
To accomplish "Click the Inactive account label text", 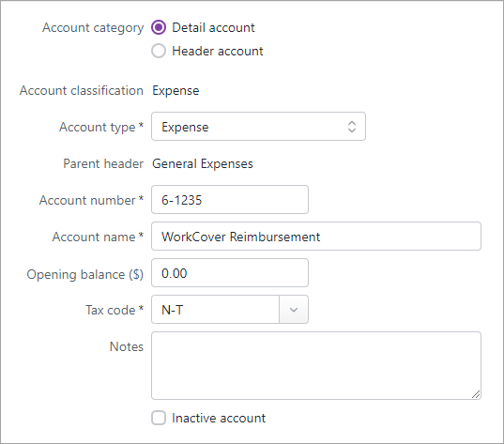I will coord(219,418).
